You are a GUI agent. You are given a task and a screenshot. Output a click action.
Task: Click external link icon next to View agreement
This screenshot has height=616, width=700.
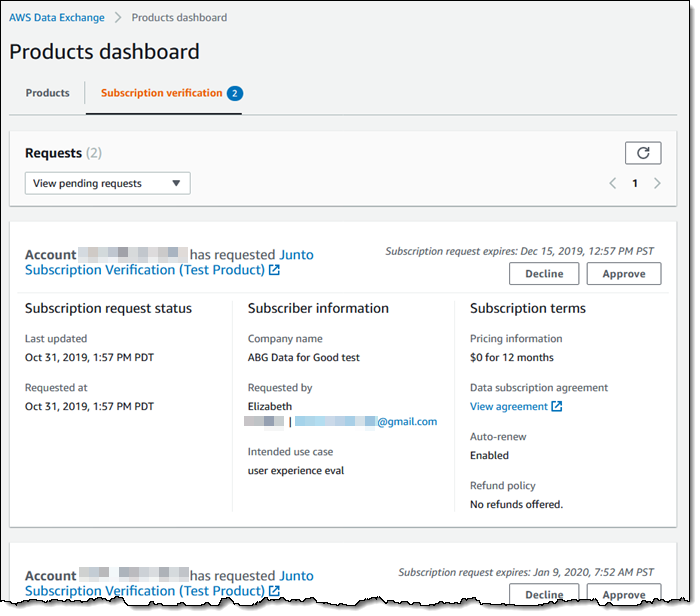click(x=557, y=407)
